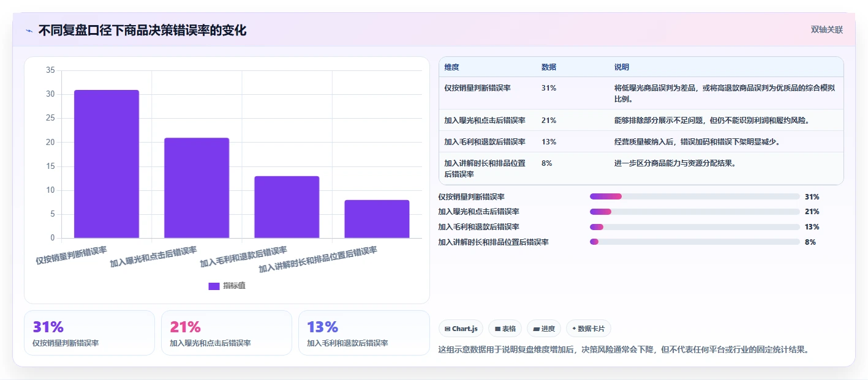Click x-axis label 仅按销量判断错误率

coord(71,255)
